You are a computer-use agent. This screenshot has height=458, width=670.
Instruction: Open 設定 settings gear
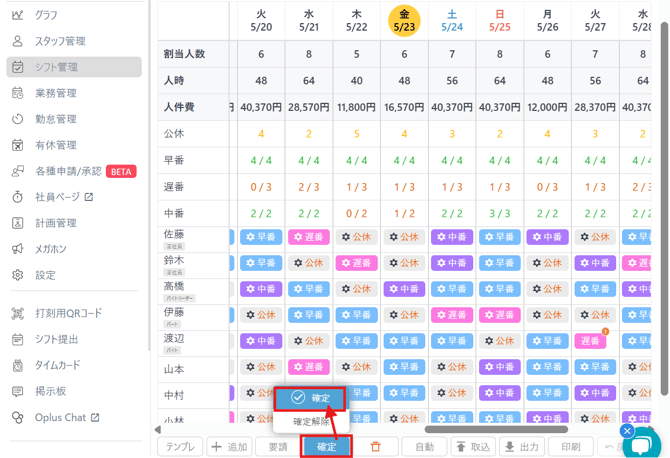click(18, 275)
